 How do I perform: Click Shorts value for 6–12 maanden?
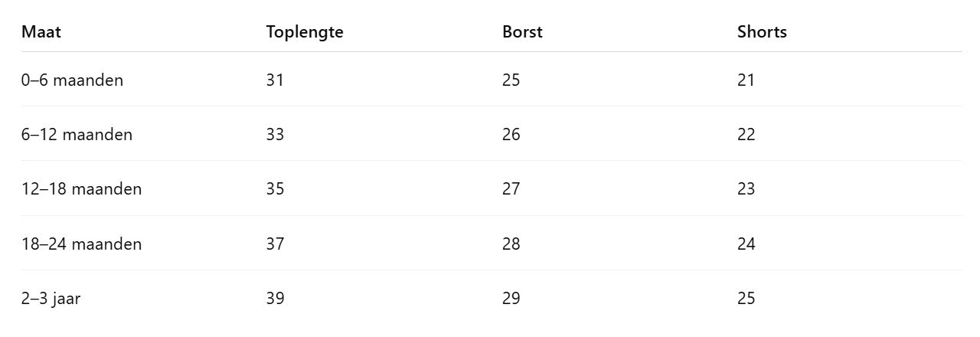click(x=746, y=135)
